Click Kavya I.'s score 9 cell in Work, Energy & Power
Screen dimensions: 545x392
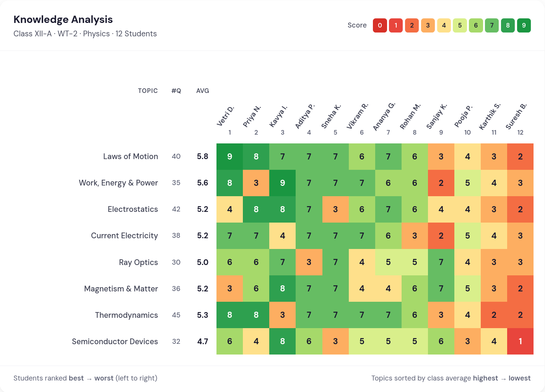282,183
